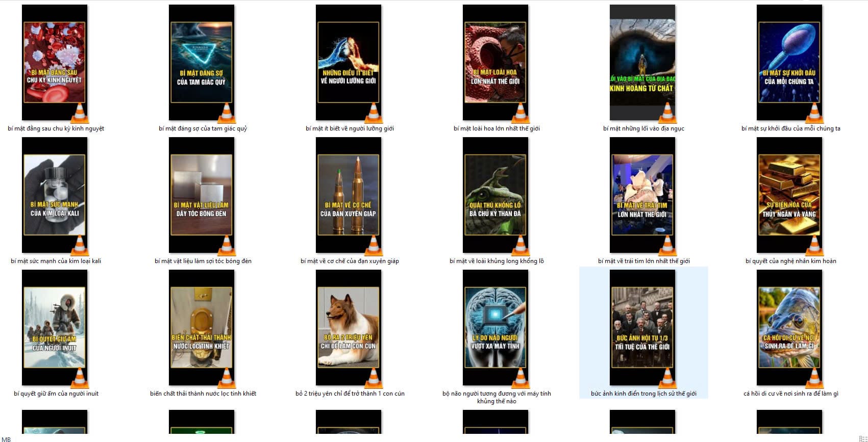Click 'bí mật về cơ chế của đạn xuyên giáp'
The image size is (868, 442).
point(350,261)
